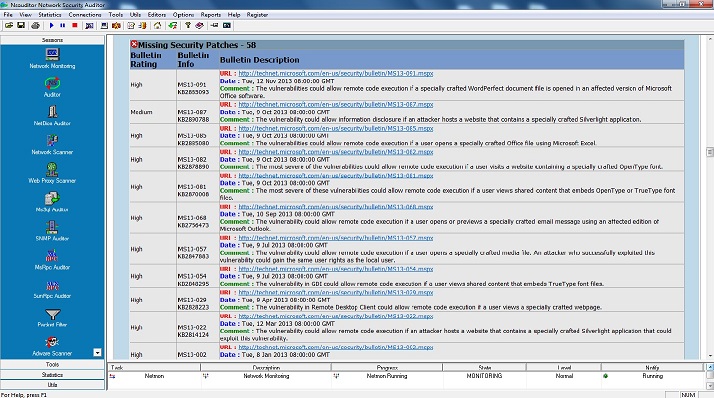
Task: Click the Open file toolbar icon
Action: point(9,26)
